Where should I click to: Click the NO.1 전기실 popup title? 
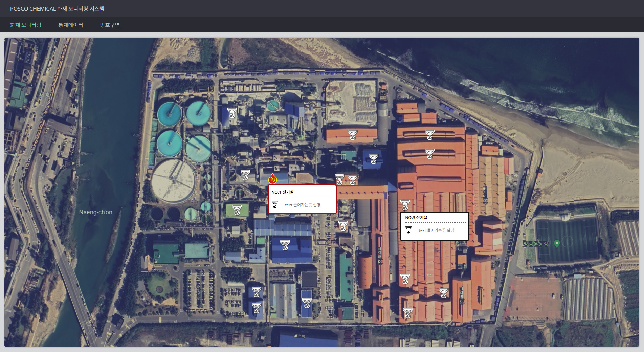[283, 192]
